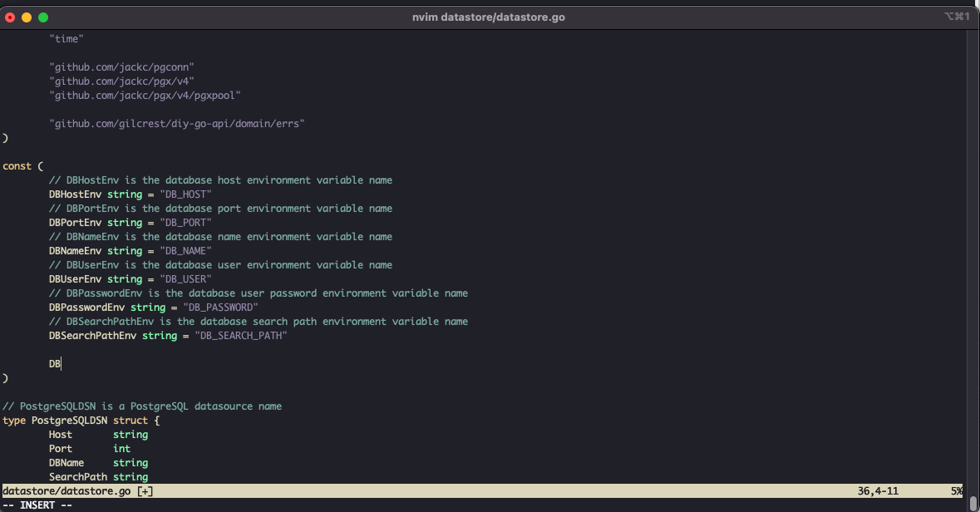Click the DBNameEnv comment line
This screenshot has height=512, width=980.
click(220, 237)
